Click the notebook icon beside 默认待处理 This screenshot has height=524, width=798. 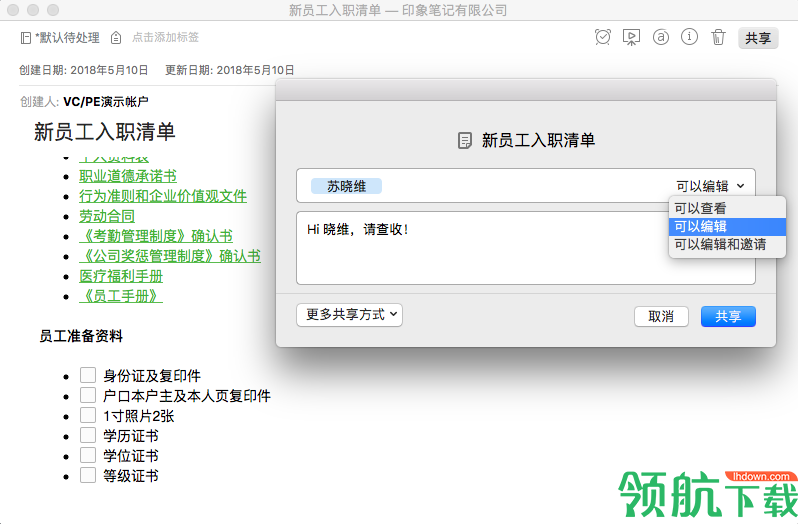click(x=25, y=38)
